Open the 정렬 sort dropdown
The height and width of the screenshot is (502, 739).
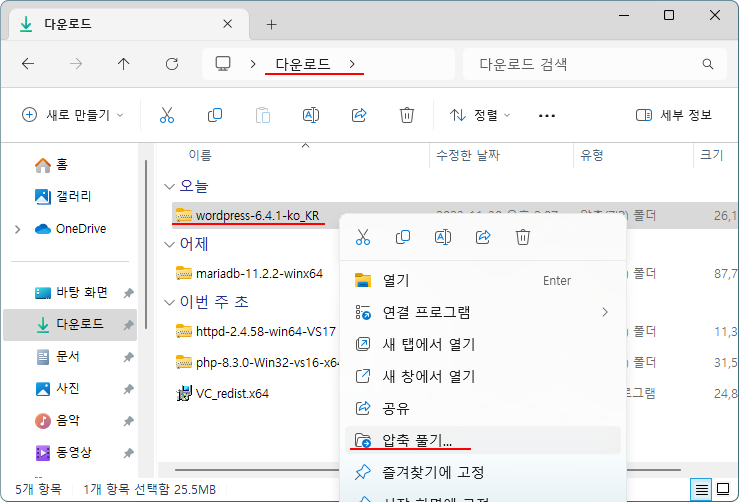point(480,115)
